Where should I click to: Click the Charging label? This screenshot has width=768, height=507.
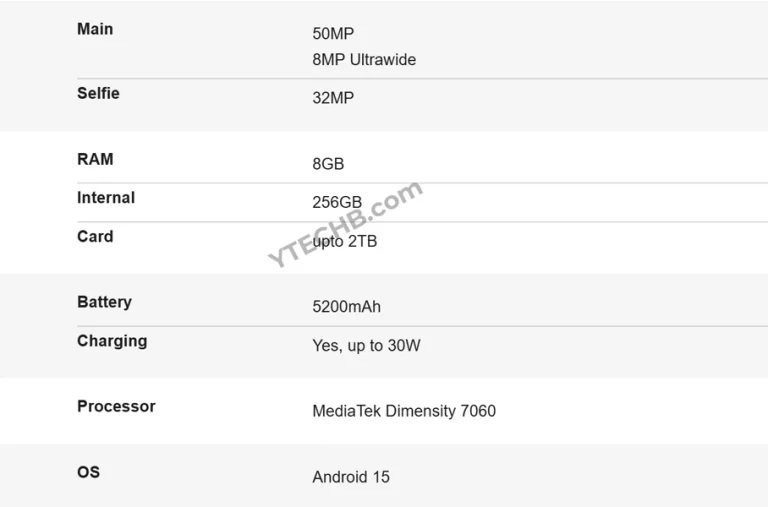point(112,341)
